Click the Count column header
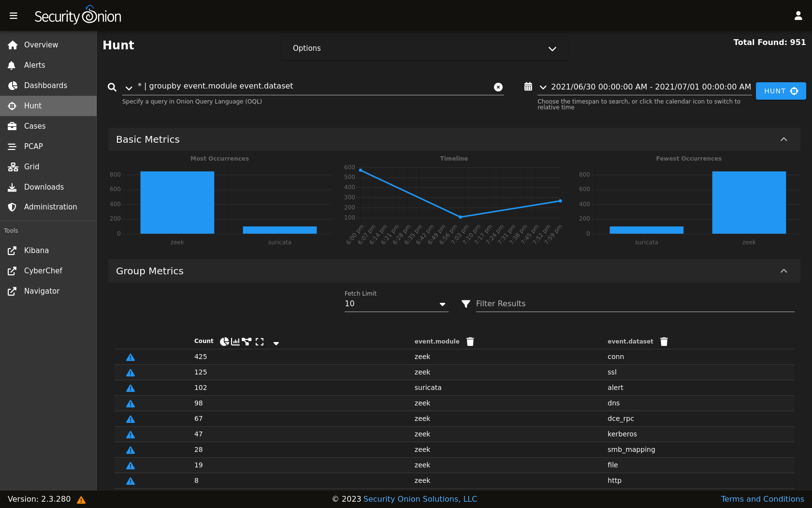Image resolution: width=812 pixels, height=508 pixels. pos(203,341)
